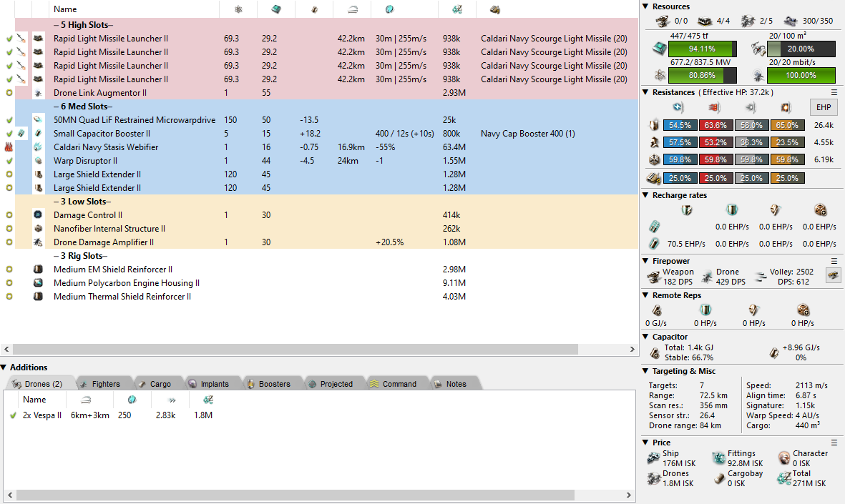
Task: Collapse the Capacitor panel
Action: click(x=645, y=337)
